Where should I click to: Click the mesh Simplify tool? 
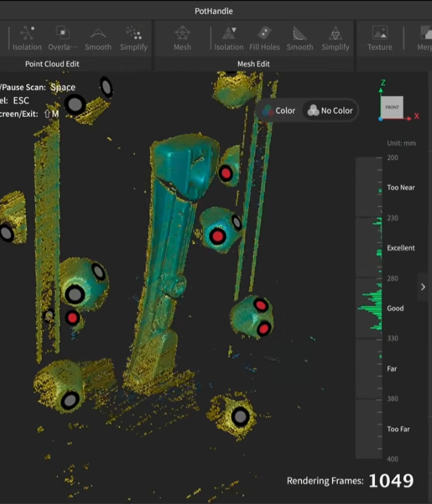pyautogui.click(x=336, y=39)
